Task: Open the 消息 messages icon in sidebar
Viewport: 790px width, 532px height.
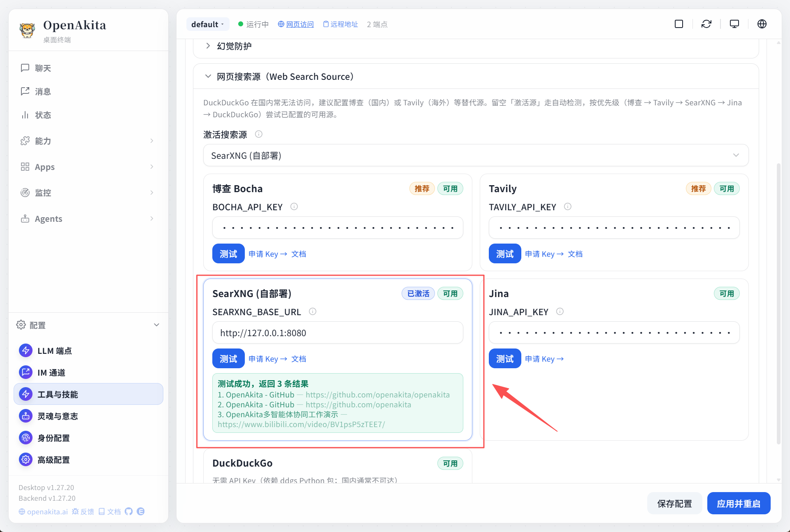Action: click(x=25, y=91)
